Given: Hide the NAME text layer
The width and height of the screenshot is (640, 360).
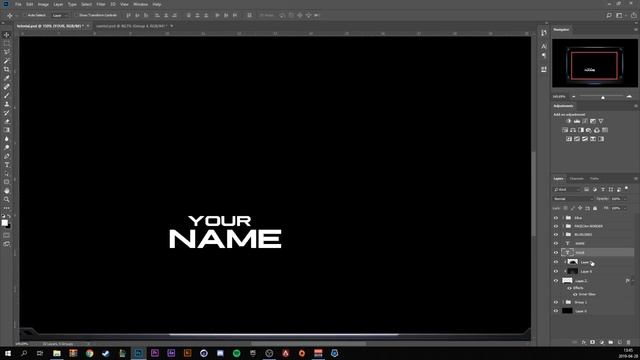Looking at the screenshot, I should pos(556,243).
